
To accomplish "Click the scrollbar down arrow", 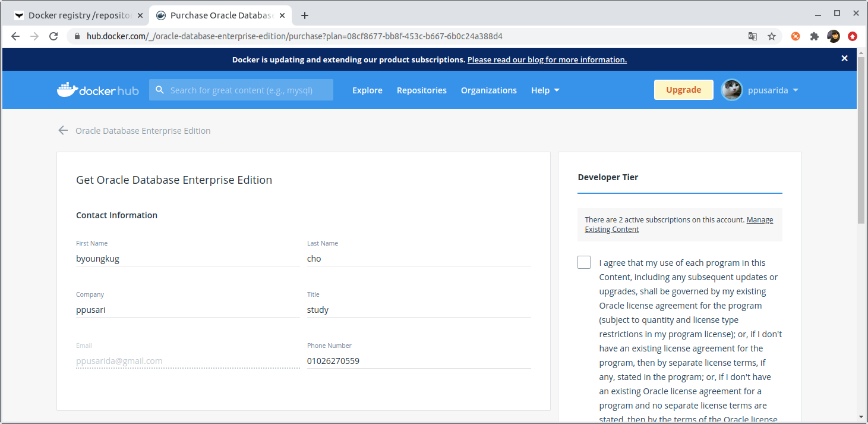I will (861, 417).
